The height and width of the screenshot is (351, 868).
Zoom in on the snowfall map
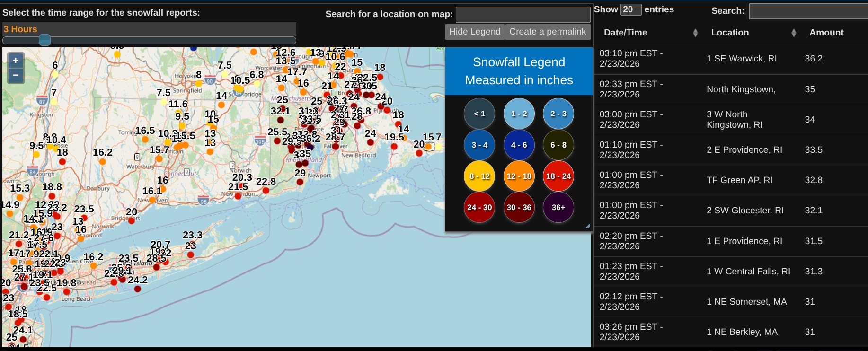click(16, 61)
